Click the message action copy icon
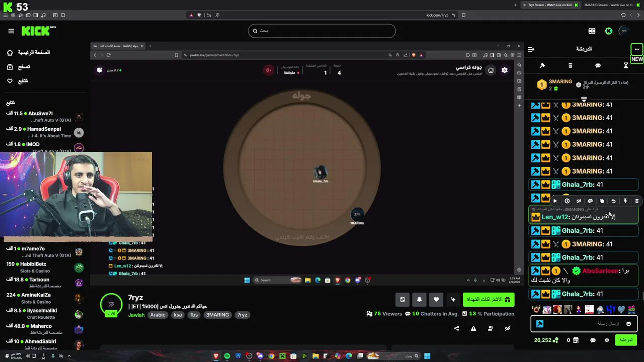Image resolution: width=644 pixels, height=362 pixels. 602,201
